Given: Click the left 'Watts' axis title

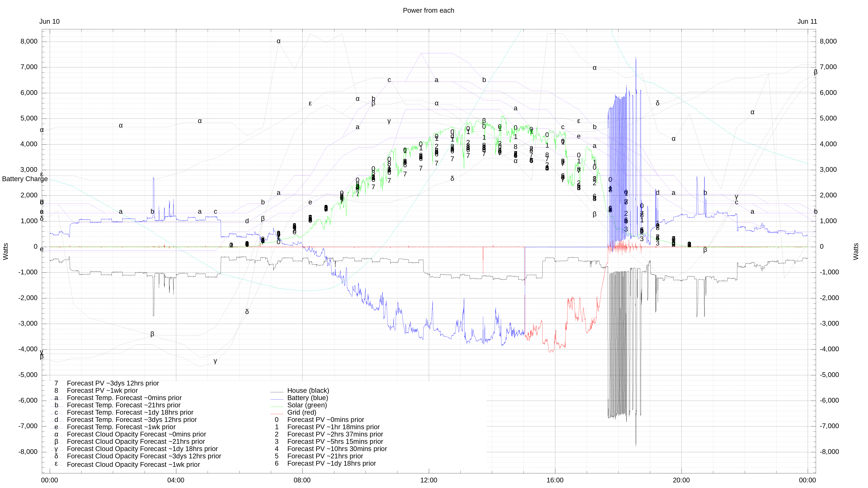Looking at the screenshot, I should [x=6, y=251].
